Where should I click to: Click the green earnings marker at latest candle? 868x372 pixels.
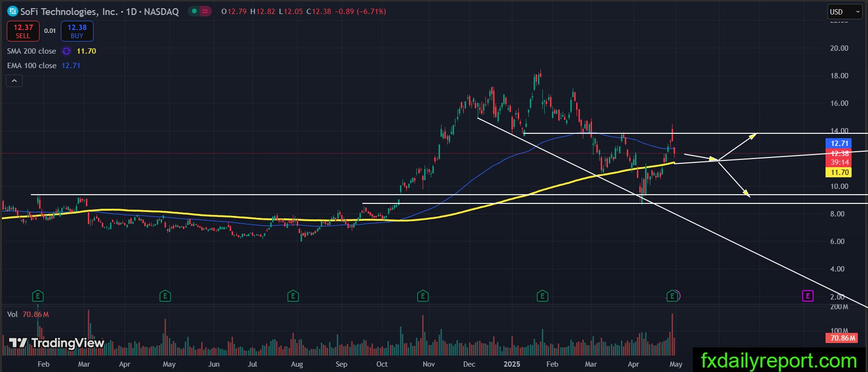click(672, 296)
